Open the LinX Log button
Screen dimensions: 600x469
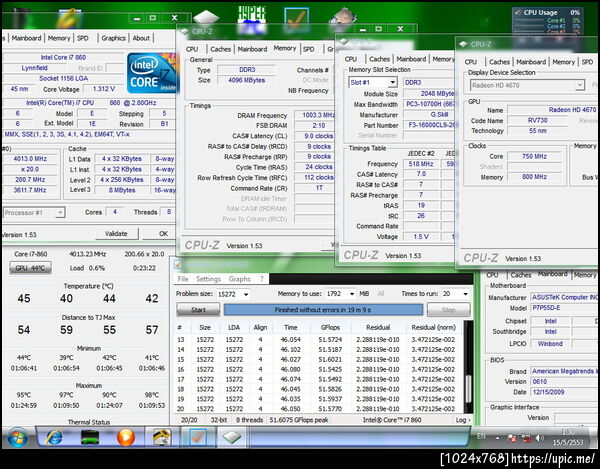point(463,420)
